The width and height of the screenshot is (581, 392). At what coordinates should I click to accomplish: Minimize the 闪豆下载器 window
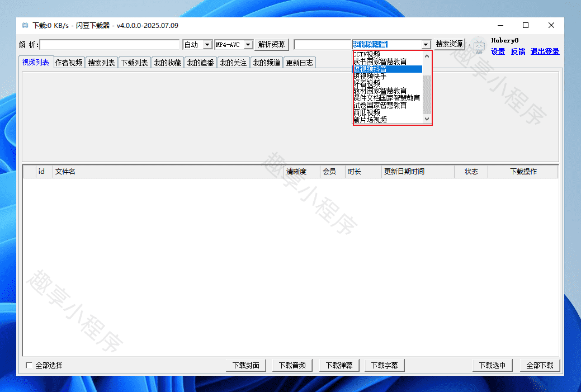click(500, 25)
